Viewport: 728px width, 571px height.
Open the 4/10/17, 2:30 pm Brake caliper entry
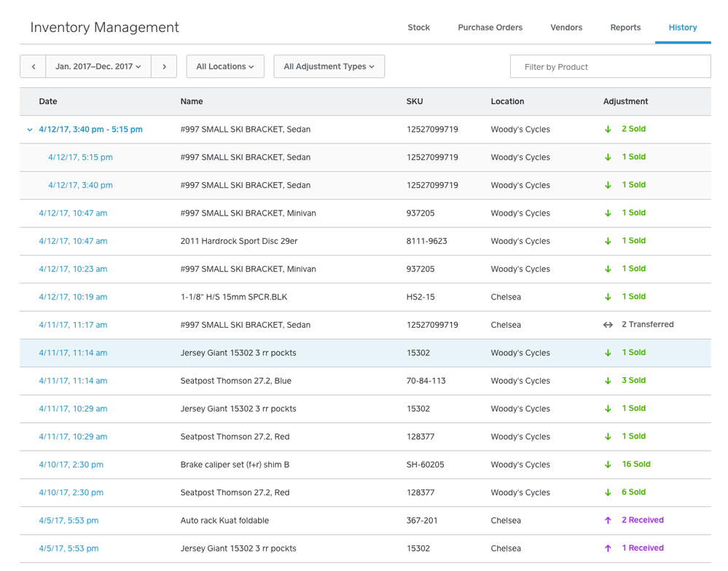(x=71, y=465)
